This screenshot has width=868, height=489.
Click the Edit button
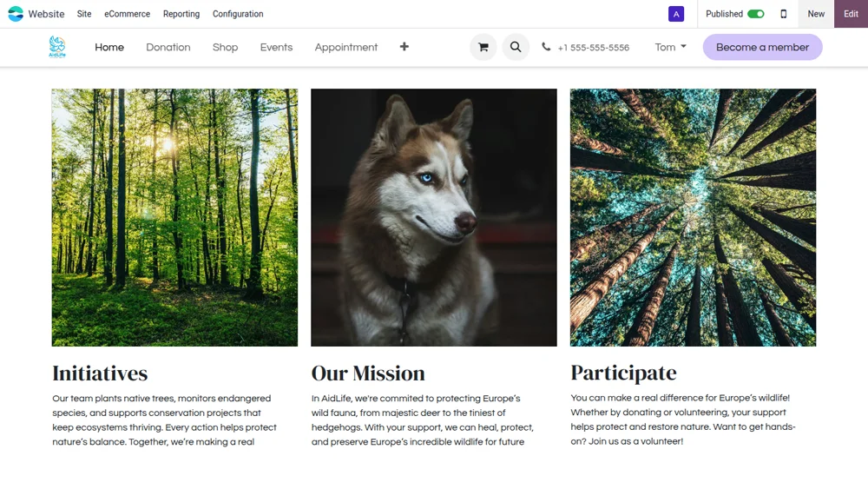(x=851, y=14)
